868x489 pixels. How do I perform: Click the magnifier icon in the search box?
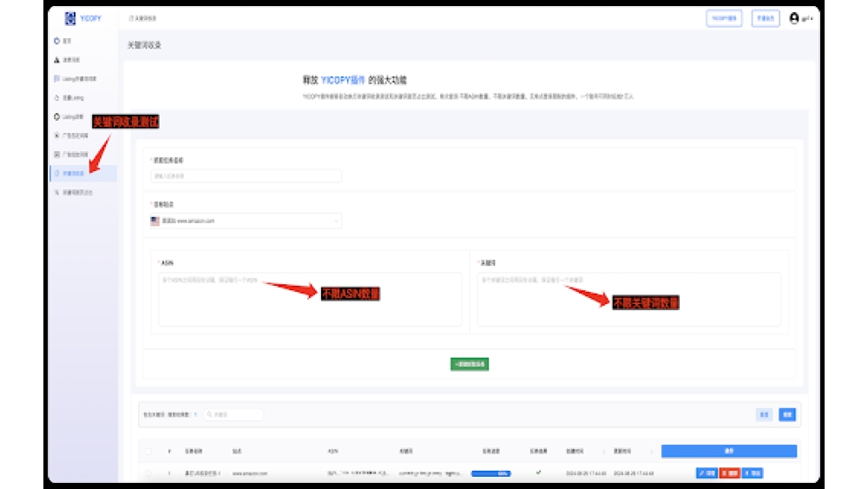209,414
